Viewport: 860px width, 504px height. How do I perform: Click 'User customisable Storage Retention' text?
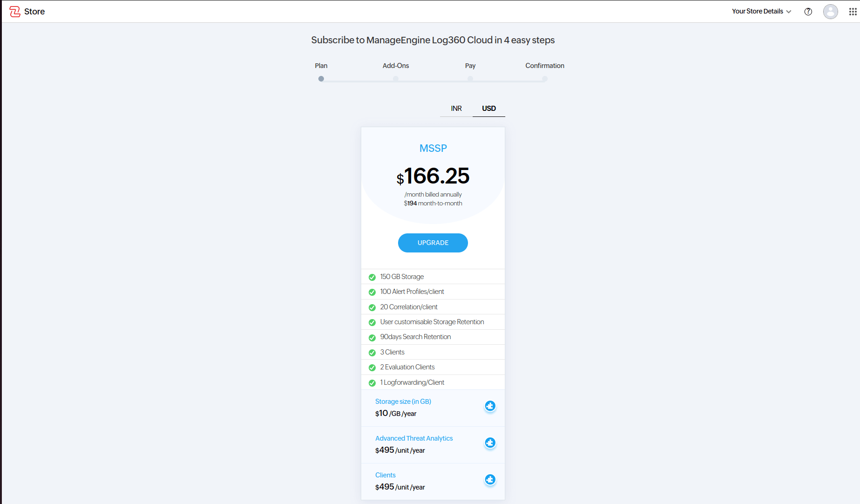tap(432, 322)
